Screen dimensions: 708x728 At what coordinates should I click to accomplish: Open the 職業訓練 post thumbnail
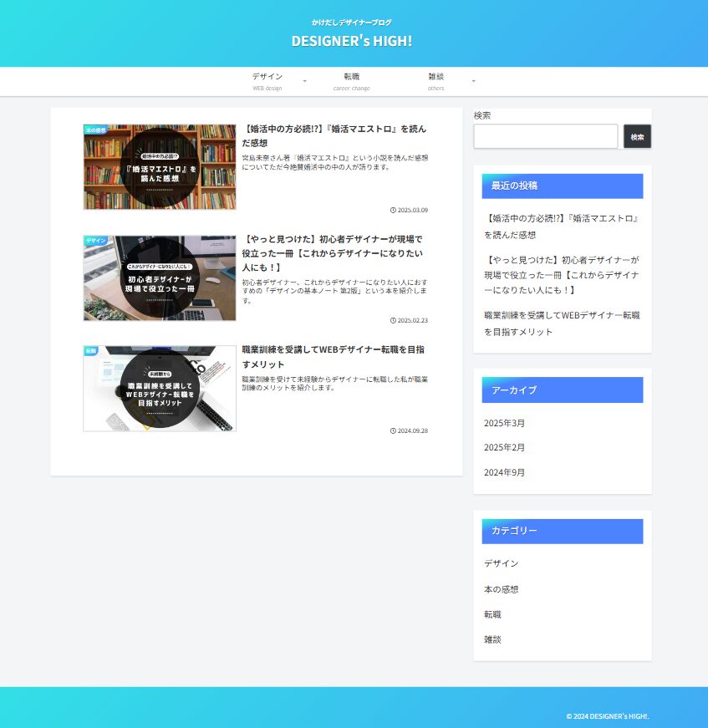(160, 389)
